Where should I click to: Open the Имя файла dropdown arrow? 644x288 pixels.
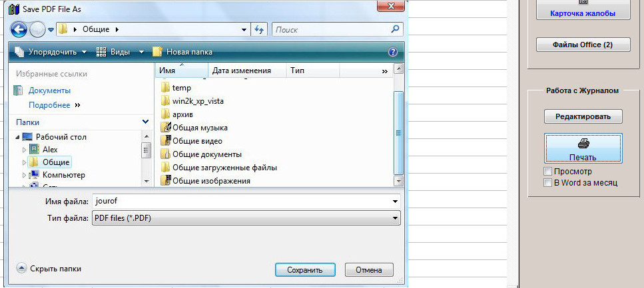[395, 202]
